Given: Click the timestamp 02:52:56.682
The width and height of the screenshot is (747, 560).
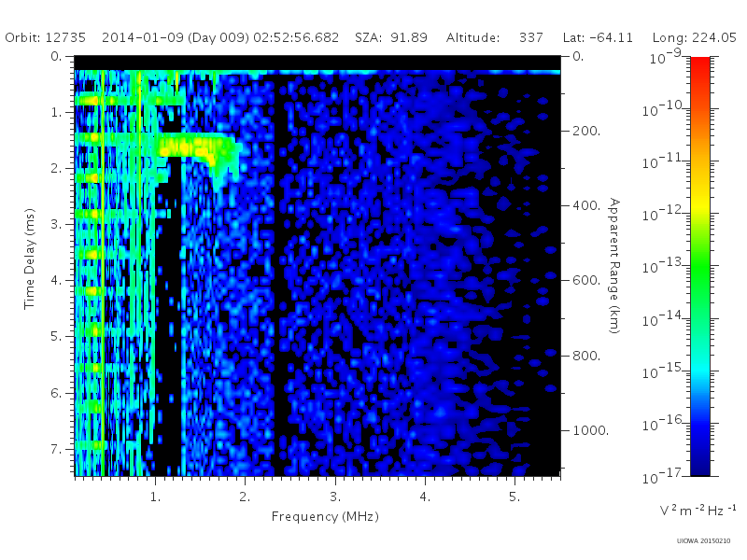Looking at the screenshot, I should 296,37.
